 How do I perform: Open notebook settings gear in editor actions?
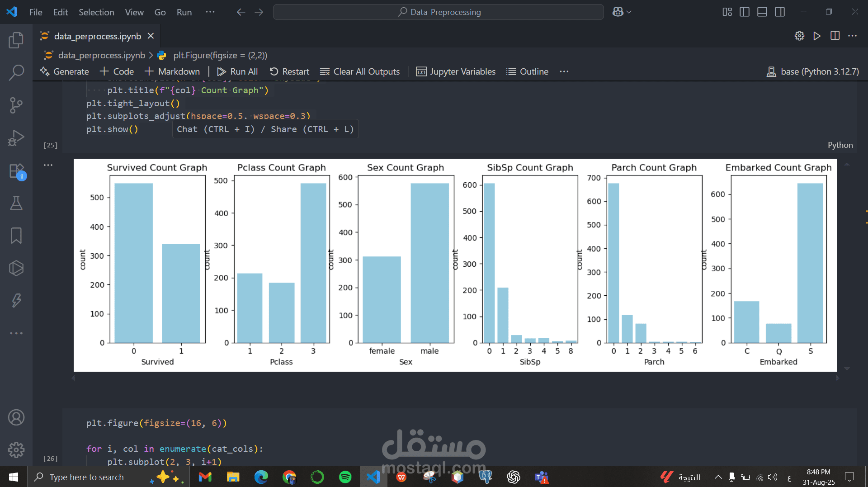click(799, 36)
